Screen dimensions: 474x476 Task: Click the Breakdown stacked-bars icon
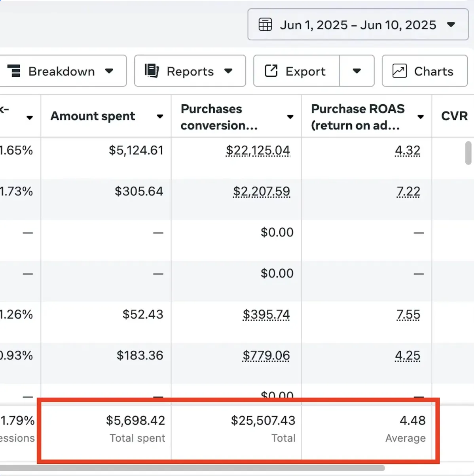click(14, 71)
